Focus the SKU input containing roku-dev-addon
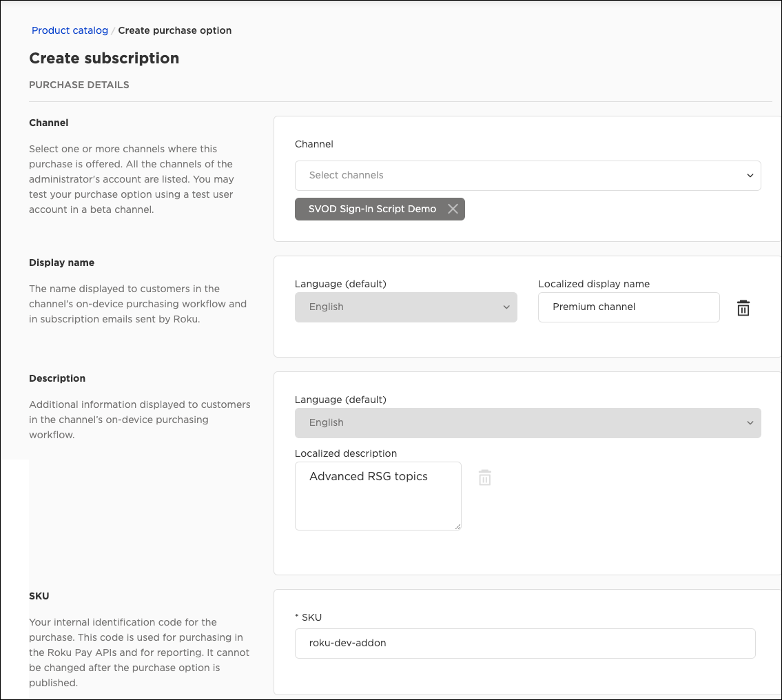The image size is (782, 700). pyautogui.click(x=524, y=643)
